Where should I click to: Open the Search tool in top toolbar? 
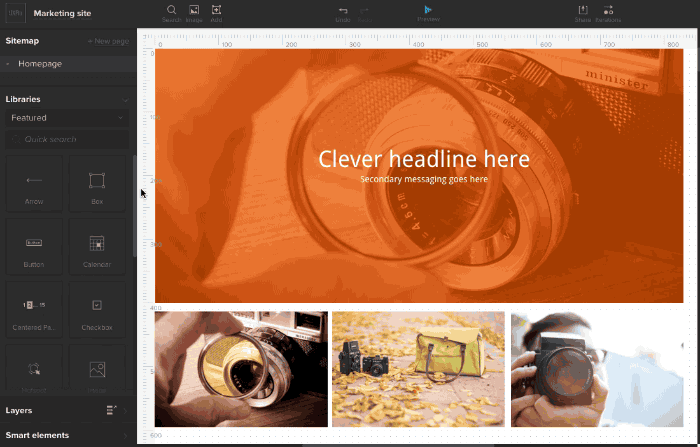click(x=171, y=13)
